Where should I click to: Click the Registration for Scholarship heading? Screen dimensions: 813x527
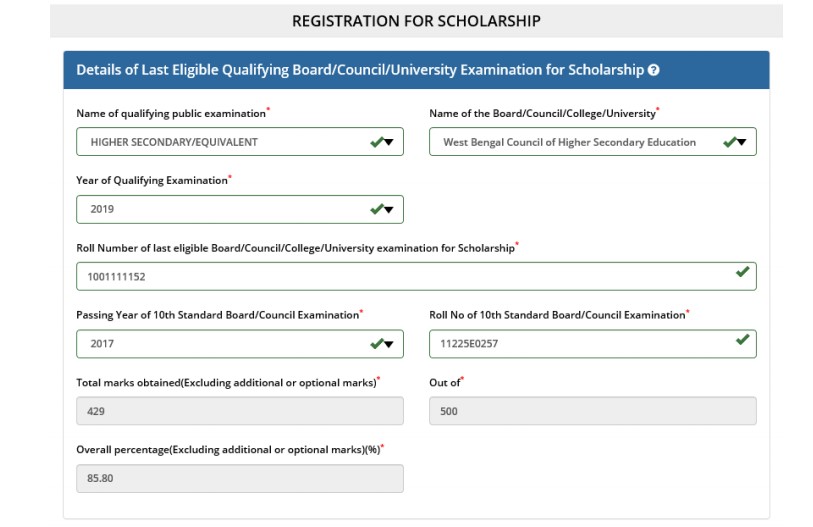point(416,21)
